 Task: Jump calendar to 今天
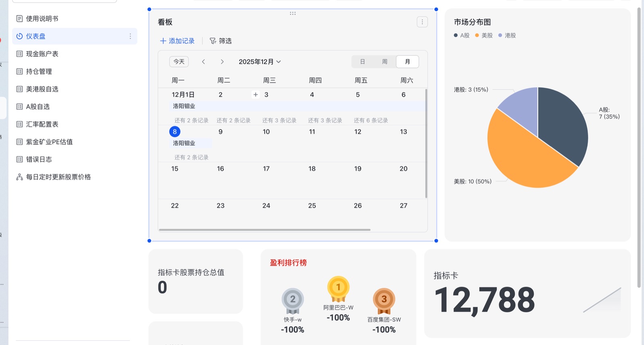[x=179, y=62]
